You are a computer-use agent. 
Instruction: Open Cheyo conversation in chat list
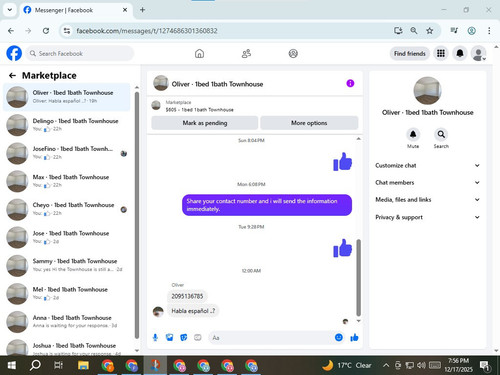pyautogui.click(x=66, y=209)
